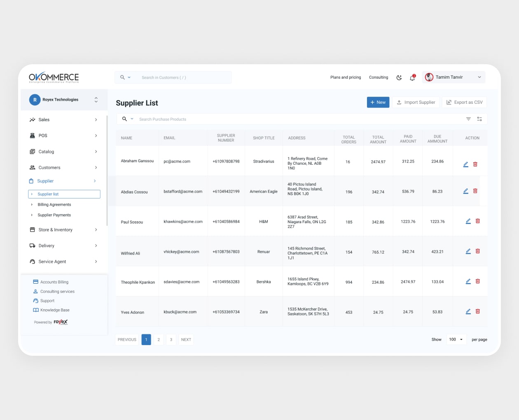The image size is (519, 420).
Task: Click Export as CSV button
Action: coord(464,103)
